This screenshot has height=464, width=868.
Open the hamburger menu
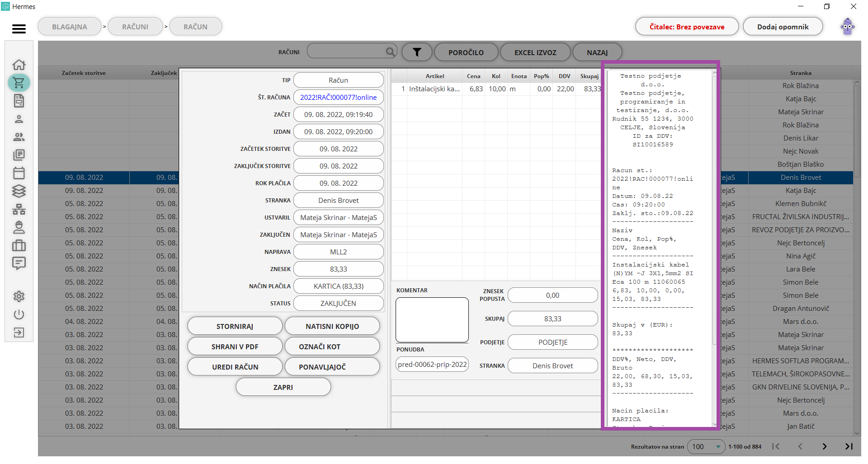19,28
